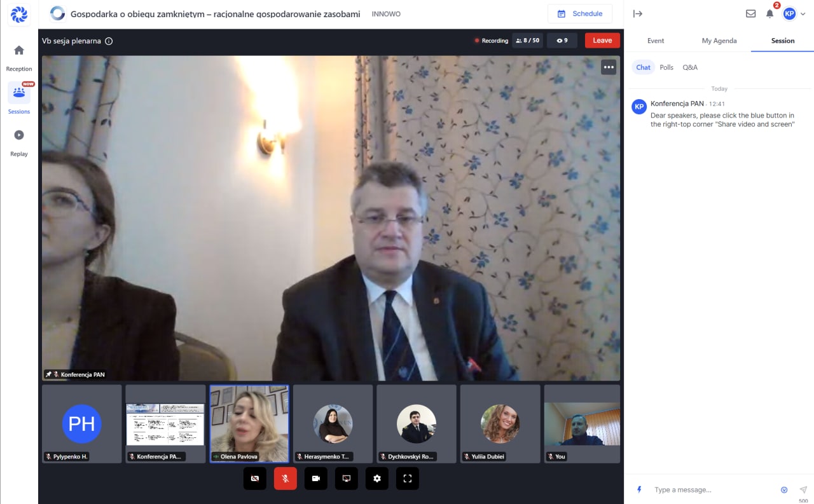
Task: Open the messages envelope icon
Action: (x=750, y=13)
